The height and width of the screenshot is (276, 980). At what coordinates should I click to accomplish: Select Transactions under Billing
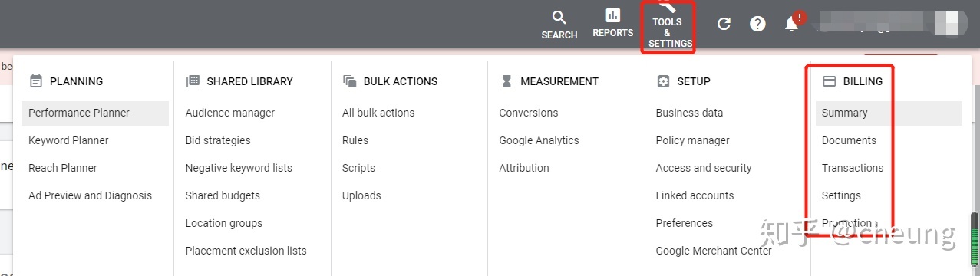[852, 168]
